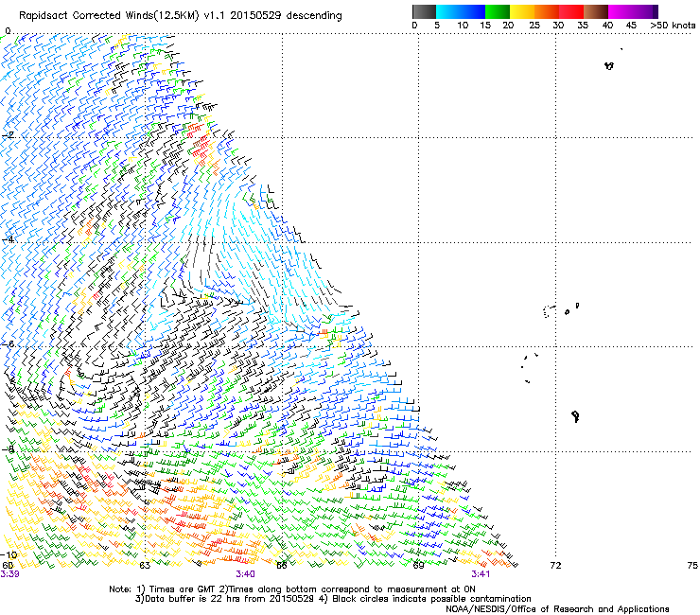Screen dimensions: 700x615
Task: Click the dotted atoll outline near 72, -5
Action: pos(549,311)
